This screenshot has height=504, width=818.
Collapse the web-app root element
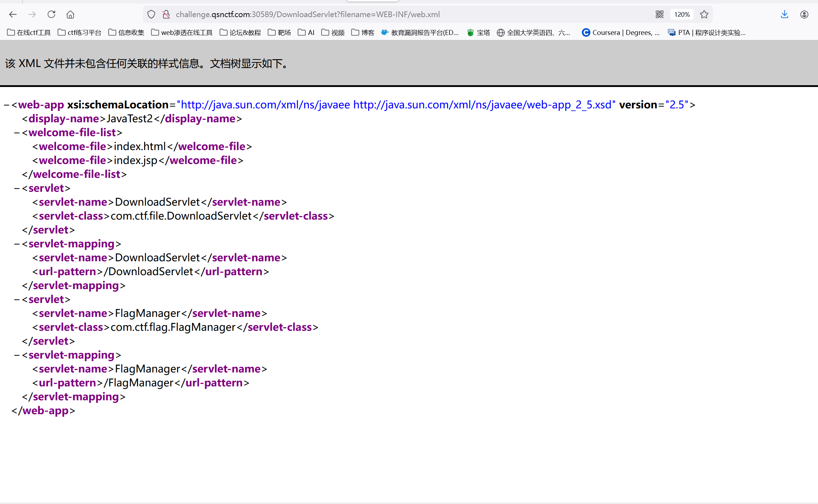tap(6, 105)
